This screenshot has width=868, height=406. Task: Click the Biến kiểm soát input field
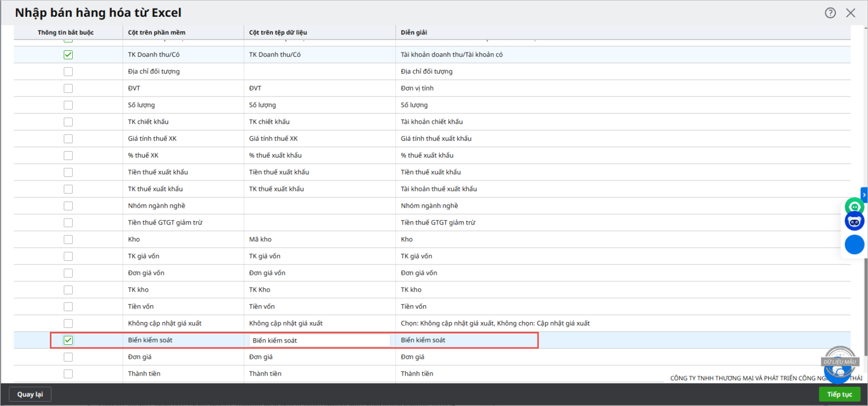pyautogui.click(x=319, y=340)
